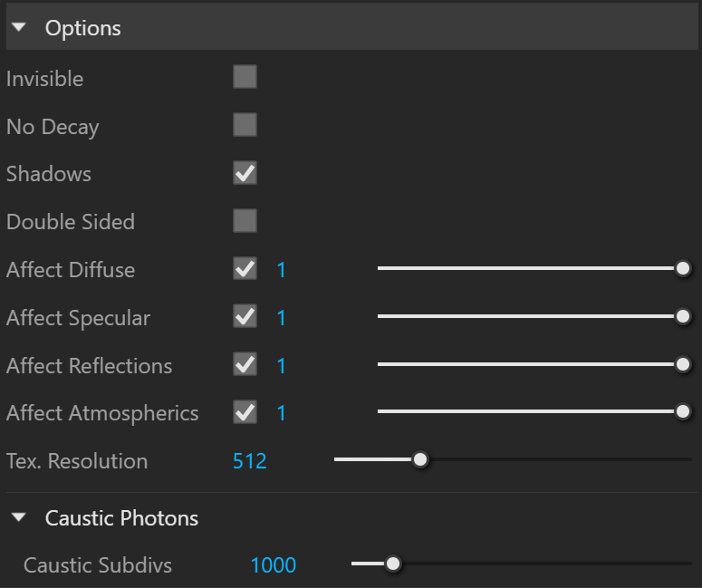Click the Affect Specular slider handle
The image size is (702, 588).
[683, 316]
